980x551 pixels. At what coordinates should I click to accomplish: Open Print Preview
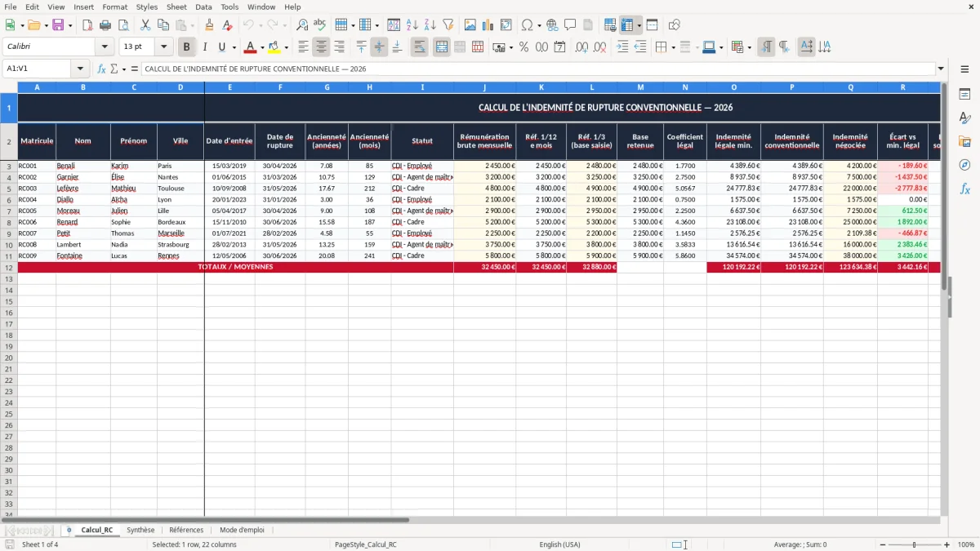(x=123, y=25)
